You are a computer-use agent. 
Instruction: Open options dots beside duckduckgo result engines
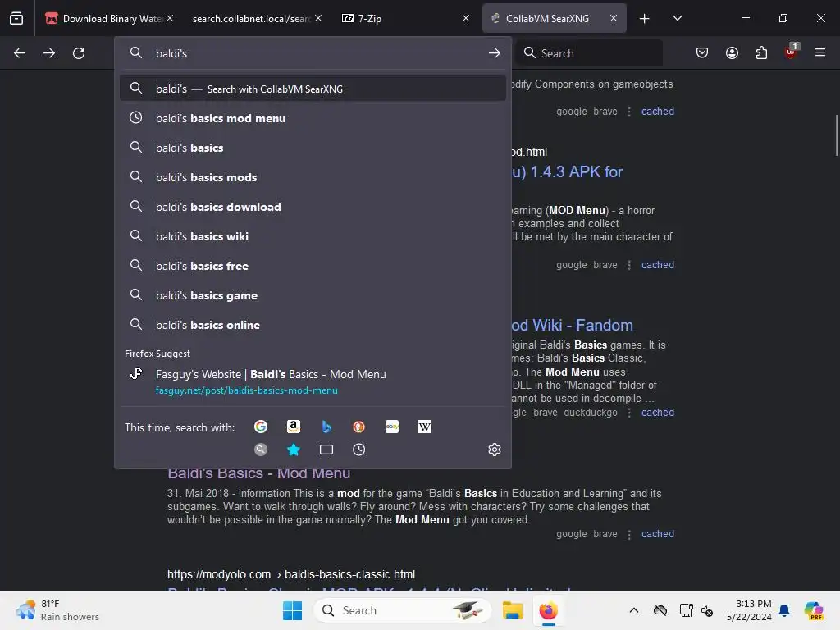click(629, 413)
